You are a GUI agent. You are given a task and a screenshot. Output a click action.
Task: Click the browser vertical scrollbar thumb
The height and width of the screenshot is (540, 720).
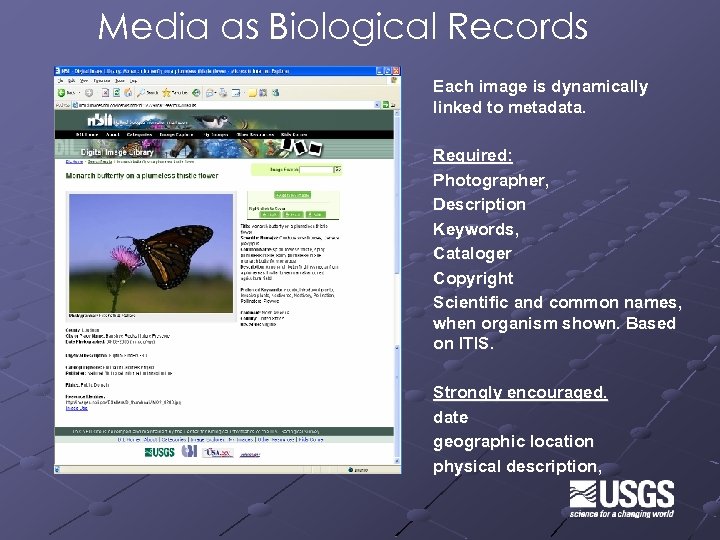click(397, 193)
